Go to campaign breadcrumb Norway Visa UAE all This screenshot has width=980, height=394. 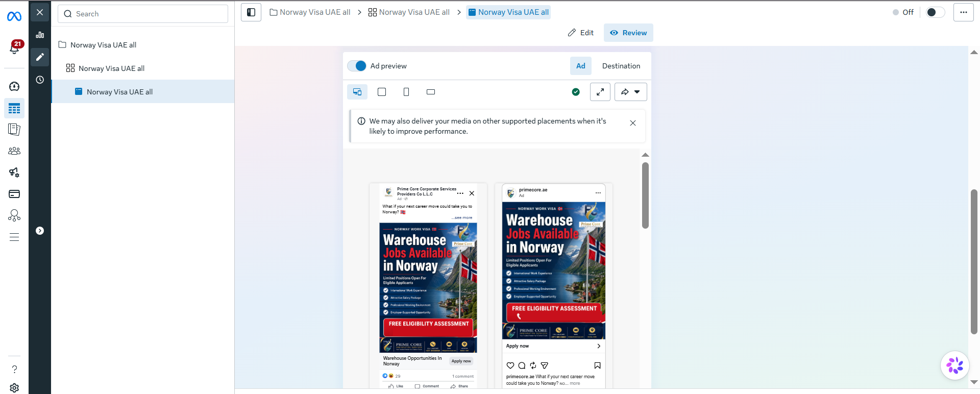click(x=310, y=12)
